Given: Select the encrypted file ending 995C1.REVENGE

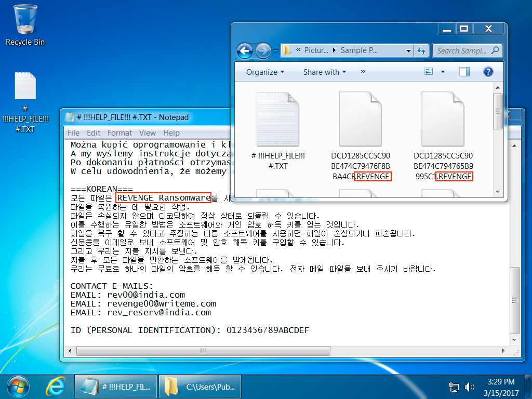Looking at the screenshot, I should 444,136.
